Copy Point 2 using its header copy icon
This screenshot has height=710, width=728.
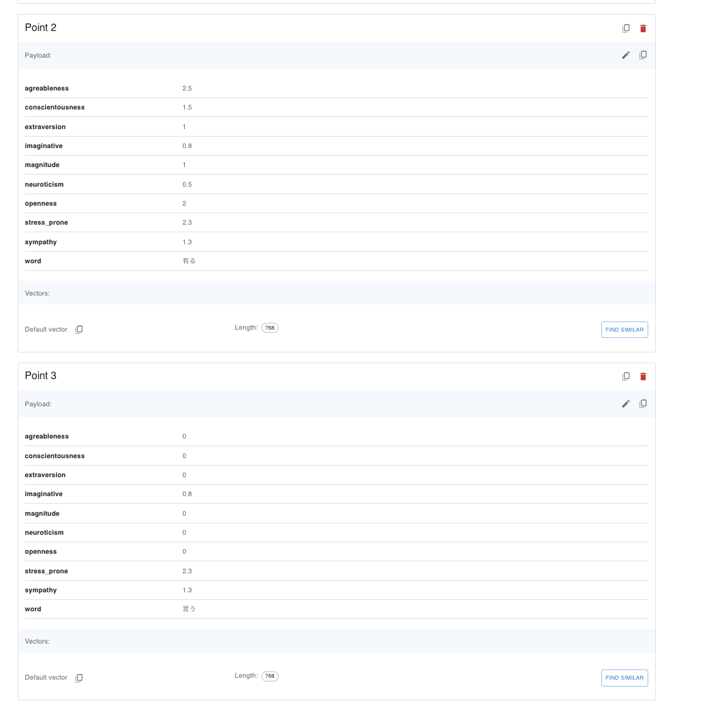click(625, 28)
